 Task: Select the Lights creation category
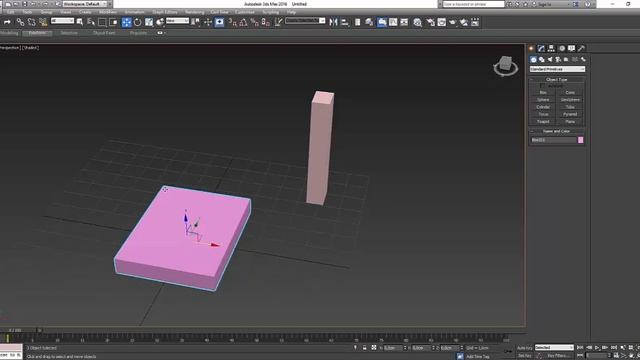(x=550, y=60)
